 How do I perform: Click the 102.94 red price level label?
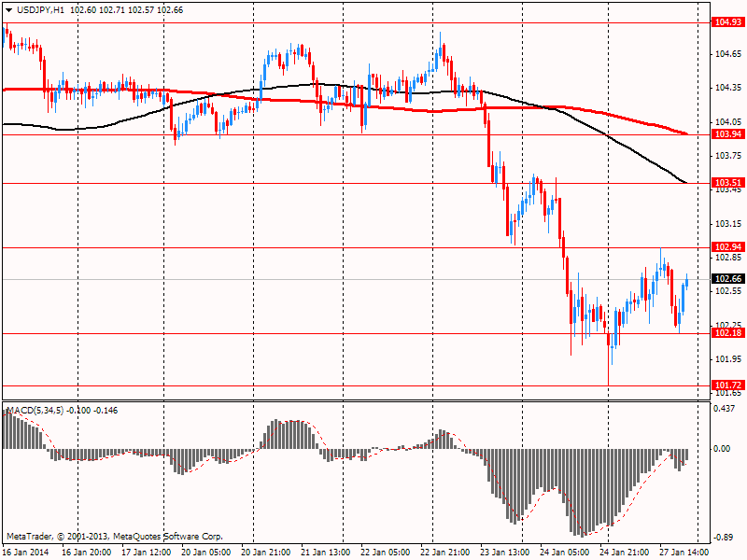(x=728, y=246)
